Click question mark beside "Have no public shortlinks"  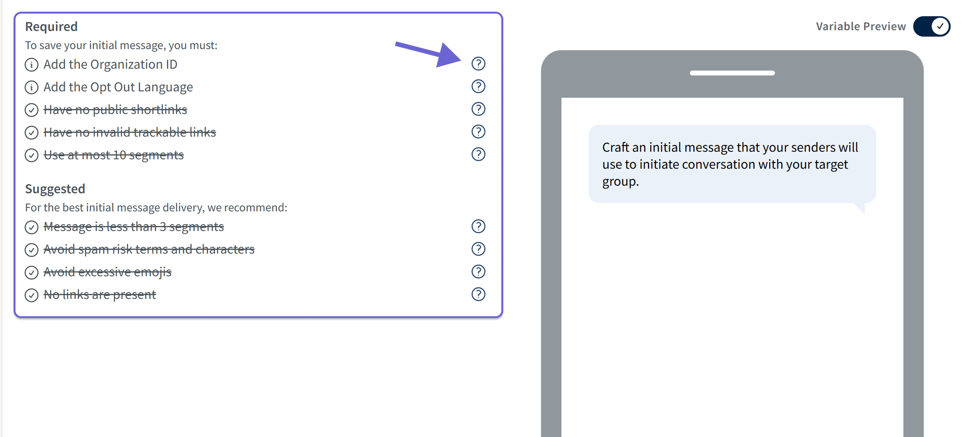[x=479, y=109]
